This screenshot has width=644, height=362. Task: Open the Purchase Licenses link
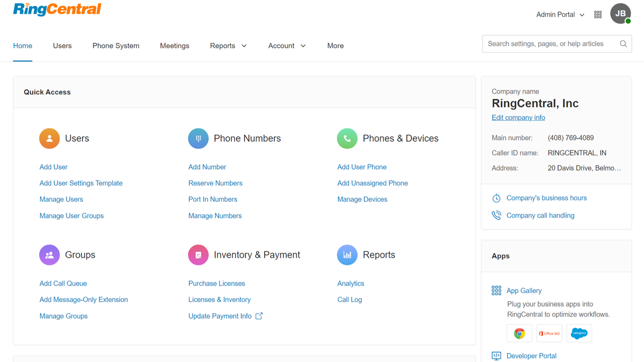click(x=217, y=284)
